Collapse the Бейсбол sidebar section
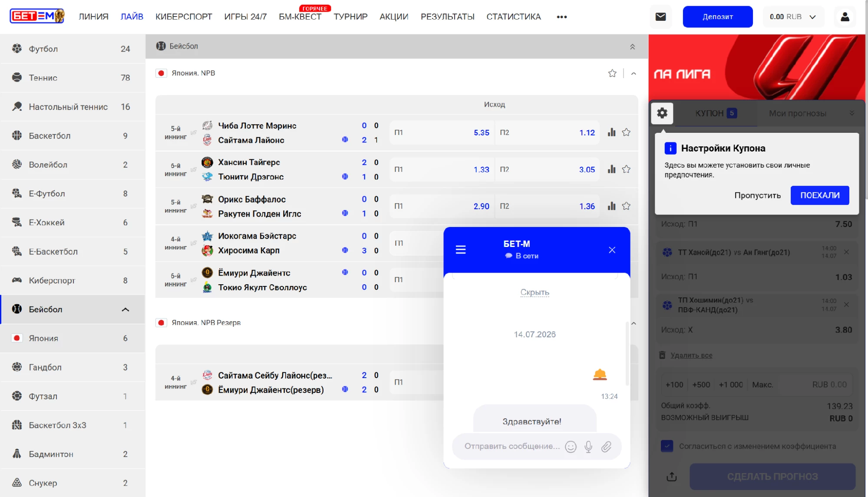868x497 pixels. pos(125,309)
